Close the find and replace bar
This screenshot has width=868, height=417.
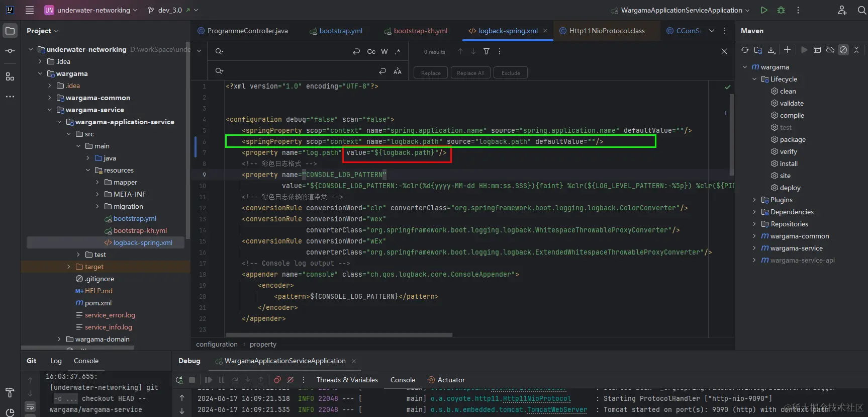point(724,51)
